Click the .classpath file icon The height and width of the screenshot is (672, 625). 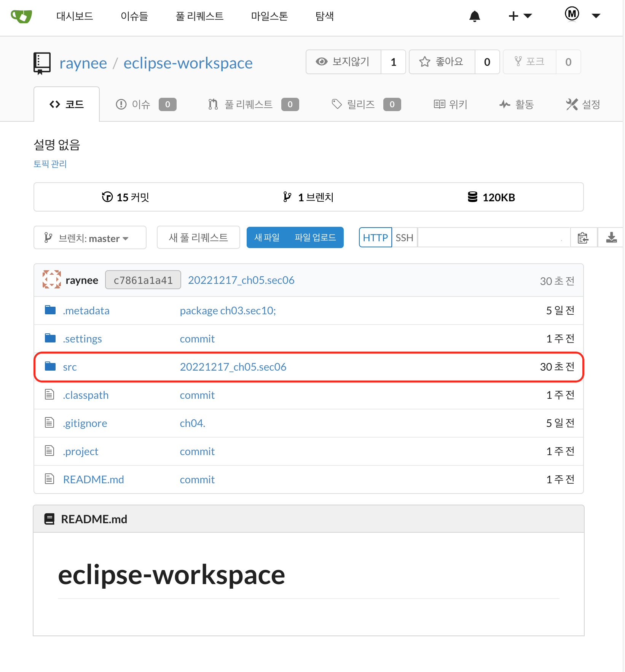click(49, 394)
